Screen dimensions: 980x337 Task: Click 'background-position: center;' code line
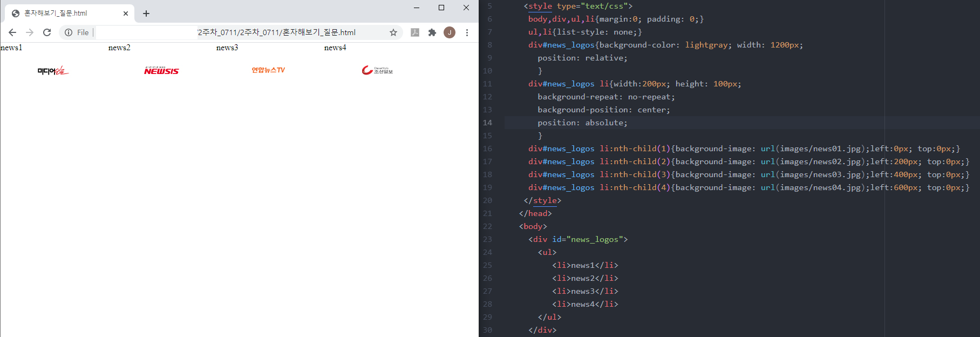point(604,110)
